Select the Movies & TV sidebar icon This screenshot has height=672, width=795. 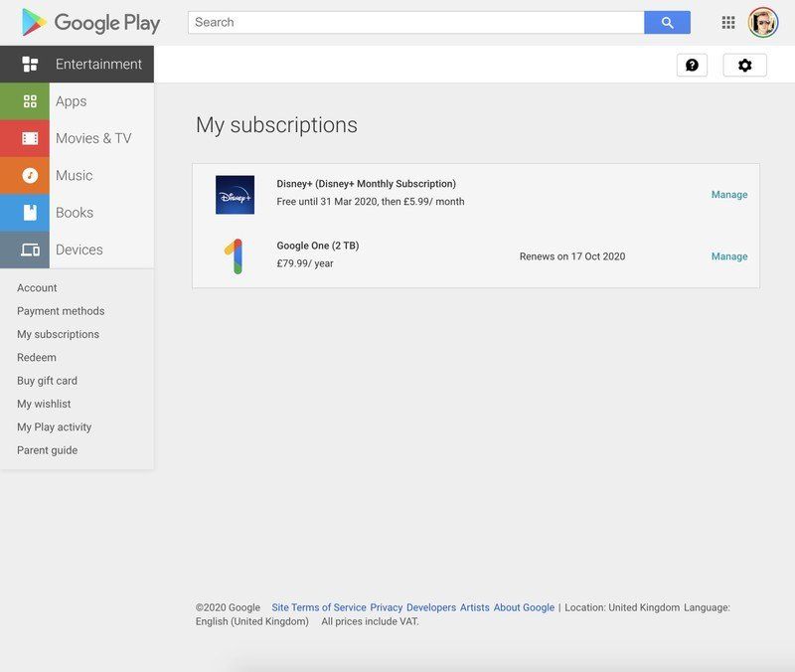click(x=28, y=137)
